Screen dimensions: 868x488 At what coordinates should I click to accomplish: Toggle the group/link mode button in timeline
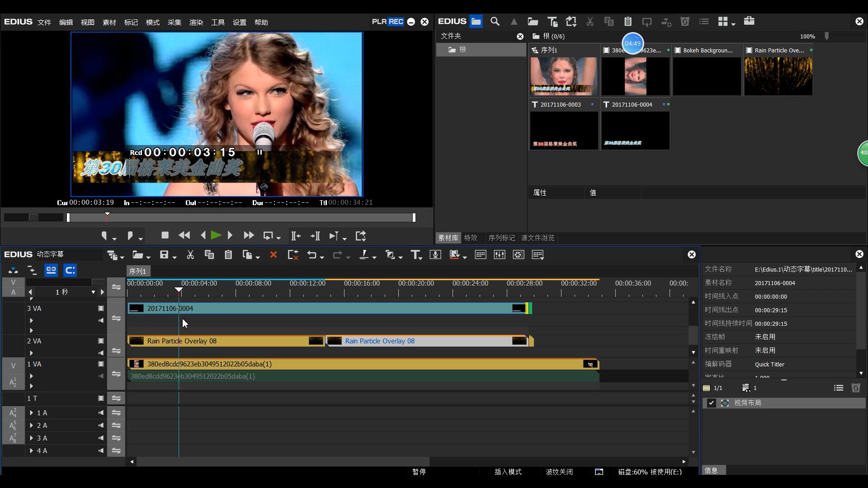(51, 270)
